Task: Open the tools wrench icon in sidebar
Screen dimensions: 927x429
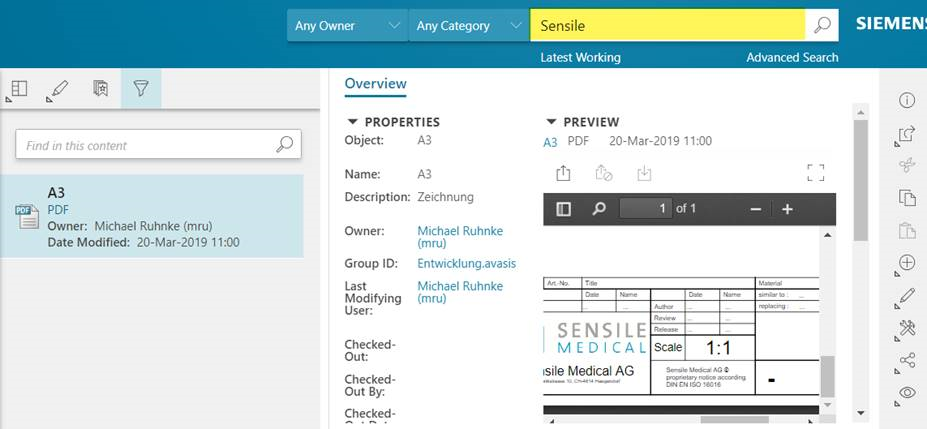Action: pyautogui.click(x=907, y=328)
